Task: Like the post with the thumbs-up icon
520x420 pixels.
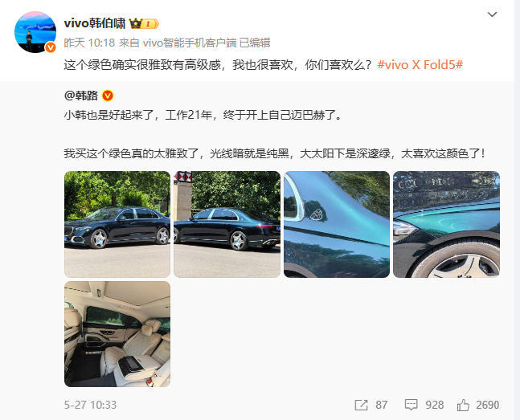Action: 463,405
